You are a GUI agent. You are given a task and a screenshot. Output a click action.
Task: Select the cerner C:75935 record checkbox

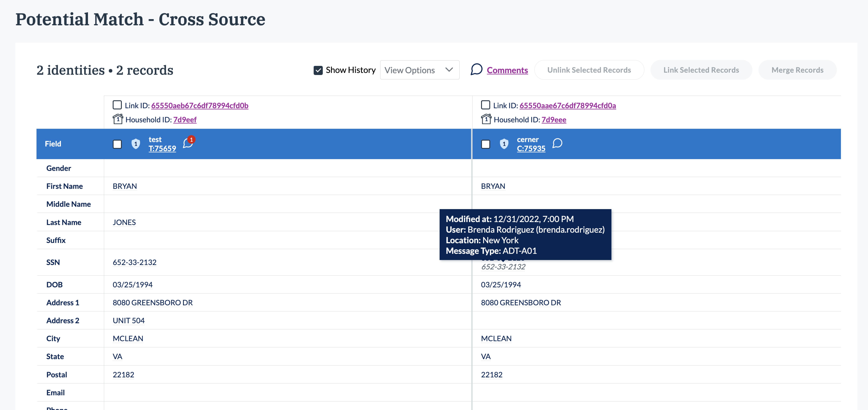[x=485, y=144]
